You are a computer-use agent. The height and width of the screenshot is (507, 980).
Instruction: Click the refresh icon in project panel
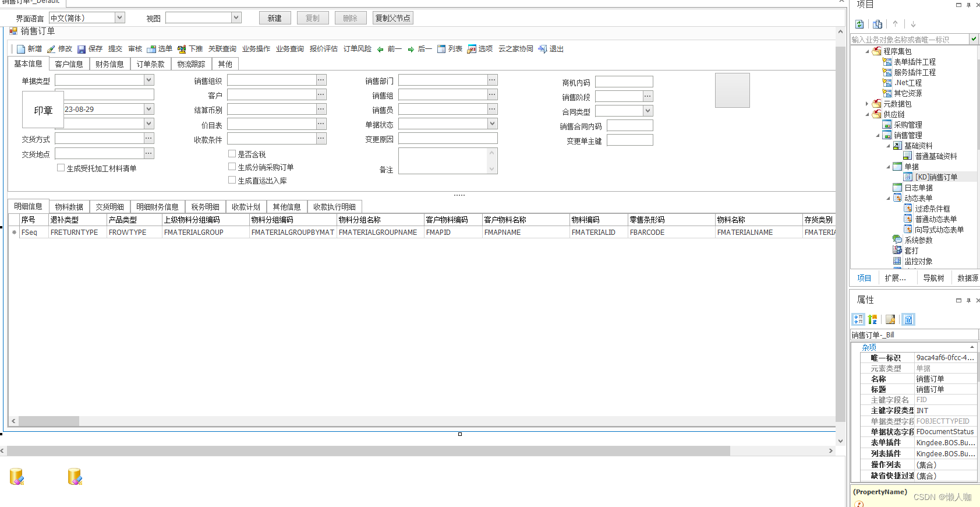point(859,24)
